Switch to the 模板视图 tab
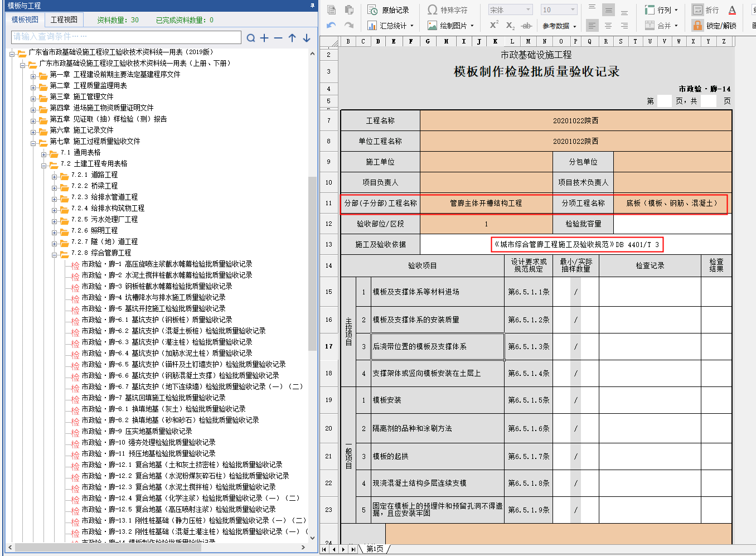Viewport: 756px width, 556px height. coord(25,20)
